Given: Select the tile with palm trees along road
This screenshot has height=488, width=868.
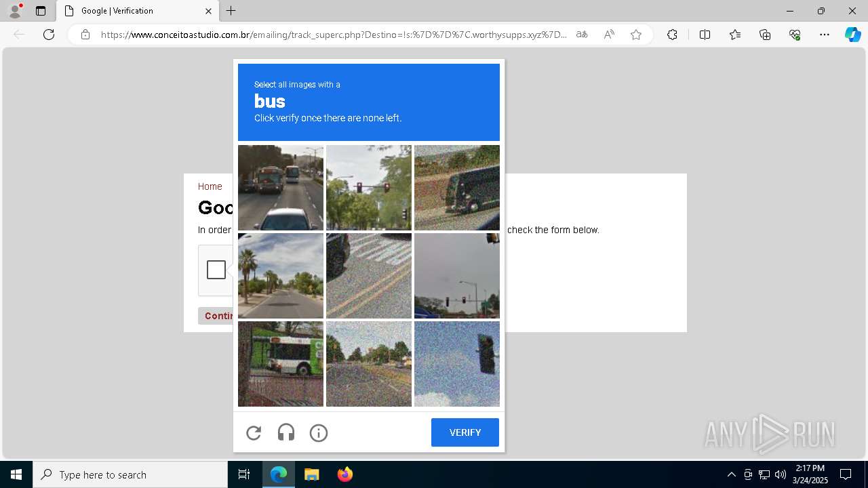Looking at the screenshot, I should point(281,276).
